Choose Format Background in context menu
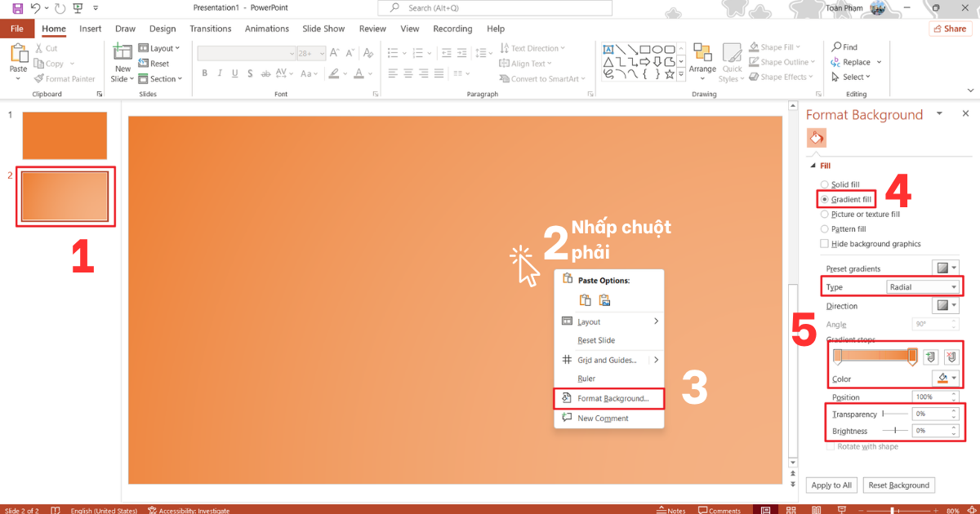Screen dimensions: 980x514 (x=609, y=398)
